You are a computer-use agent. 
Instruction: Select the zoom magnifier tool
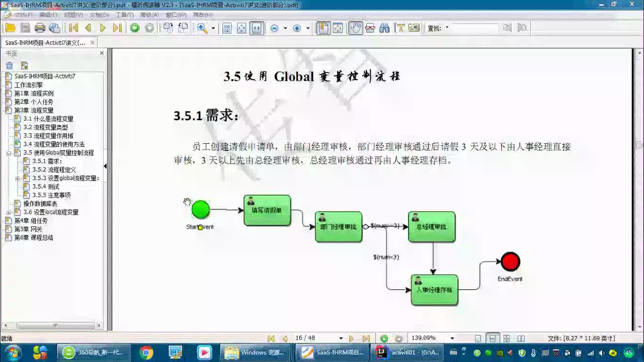click(202, 28)
